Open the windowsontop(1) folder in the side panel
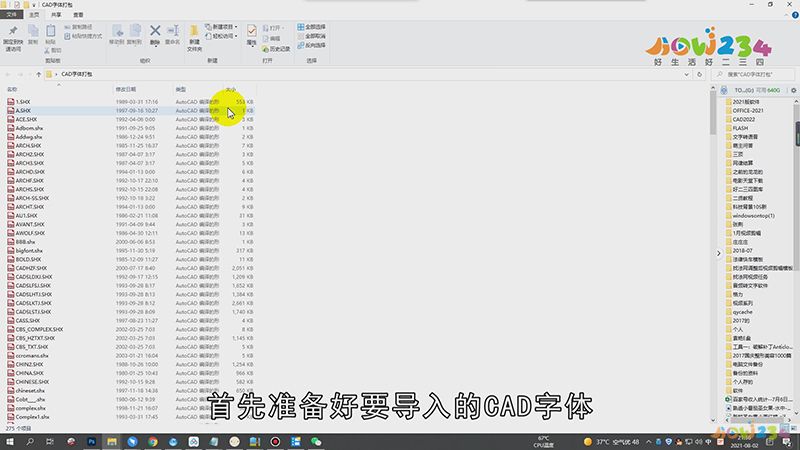The width and height of the screenshot is (800, 450). 754,216
